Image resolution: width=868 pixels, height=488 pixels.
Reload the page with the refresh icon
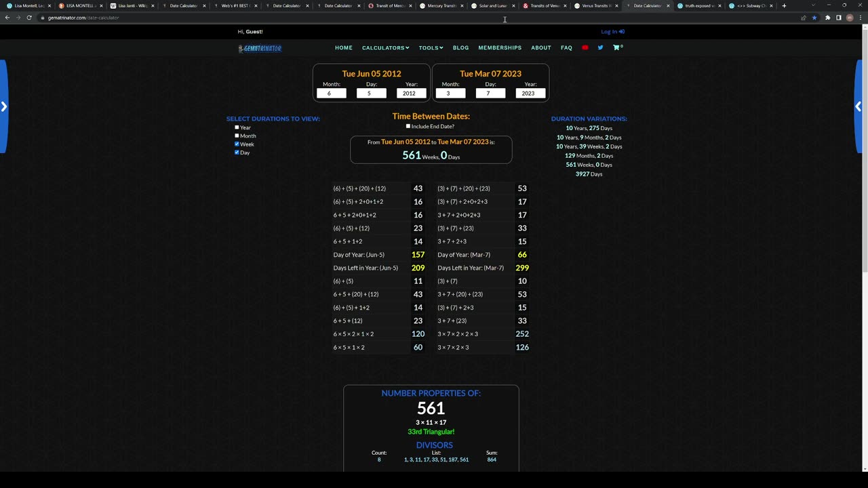pos(29,18)
